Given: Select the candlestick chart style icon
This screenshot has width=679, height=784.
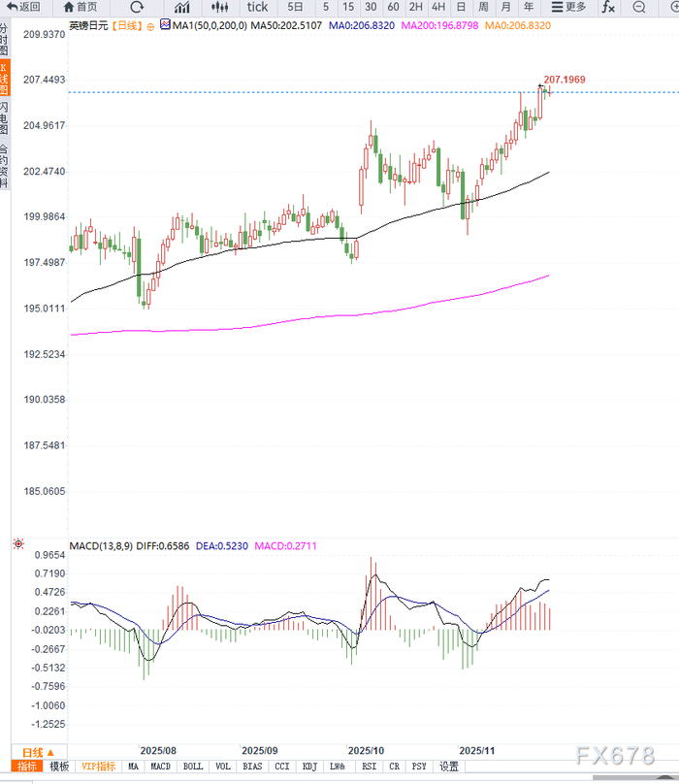Looking at the screenshot, I should pyautogui.click(x=219, y=7).
